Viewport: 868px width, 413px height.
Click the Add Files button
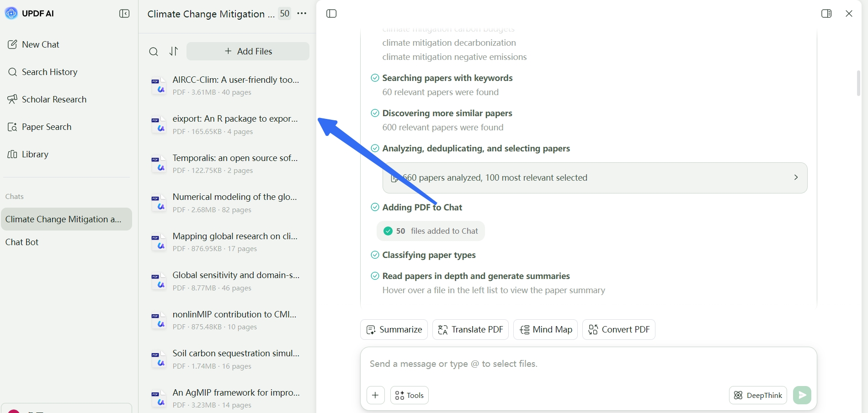[x=248, y=51]
